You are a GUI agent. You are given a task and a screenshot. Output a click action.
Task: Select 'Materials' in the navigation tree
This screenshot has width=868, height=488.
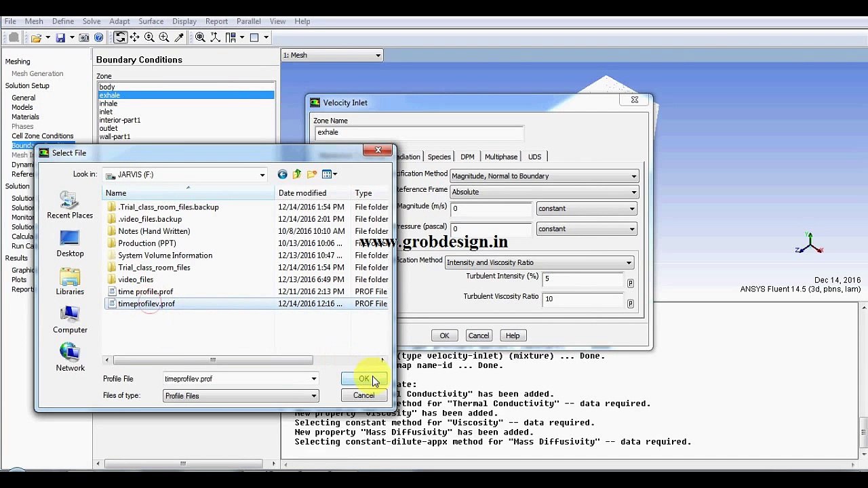(25, 117)
